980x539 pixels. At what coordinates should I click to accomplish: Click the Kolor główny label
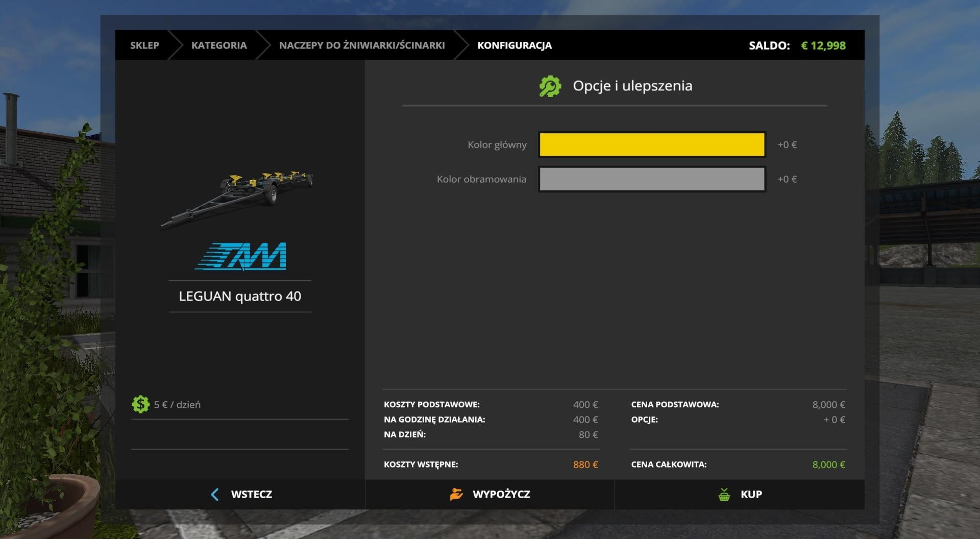(497, 145)
